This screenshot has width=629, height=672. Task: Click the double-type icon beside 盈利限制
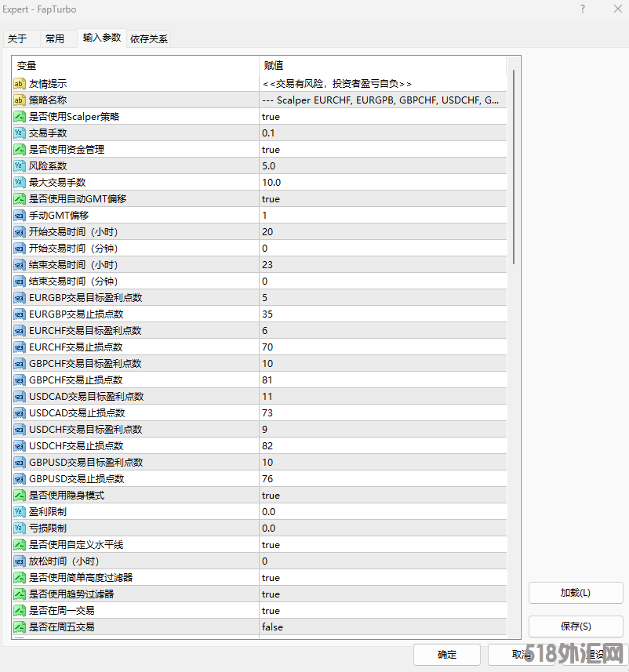pos(20,512)
